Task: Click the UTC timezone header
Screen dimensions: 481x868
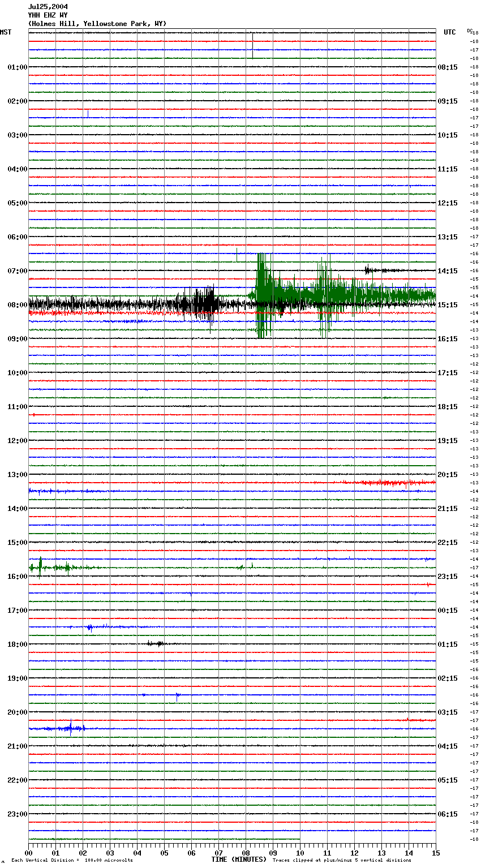Action: click(x=450, y=32)
